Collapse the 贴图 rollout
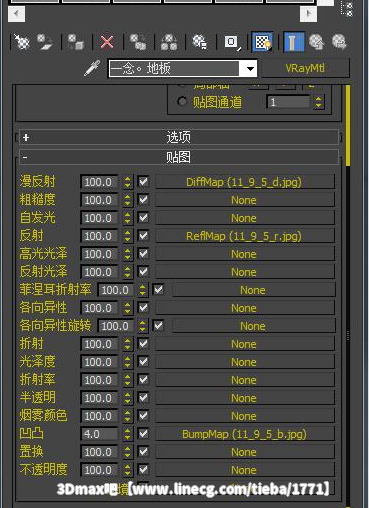 [179, 157]
